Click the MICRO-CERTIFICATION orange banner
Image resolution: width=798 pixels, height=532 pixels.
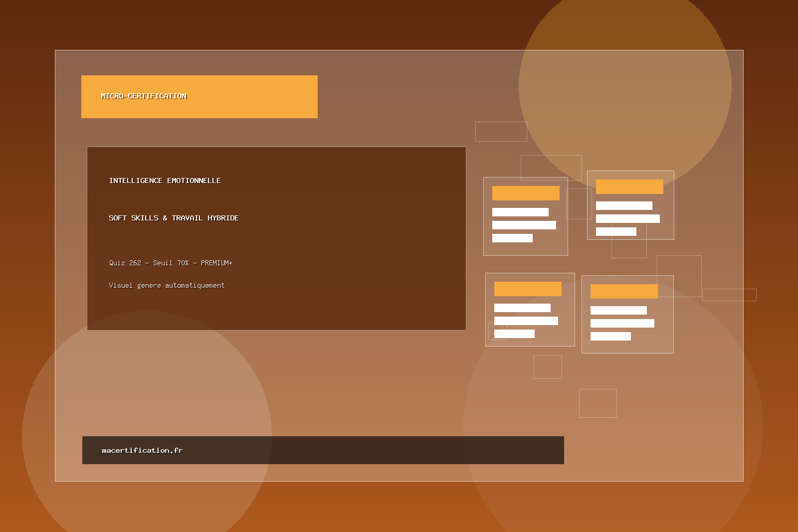point(199,97)
